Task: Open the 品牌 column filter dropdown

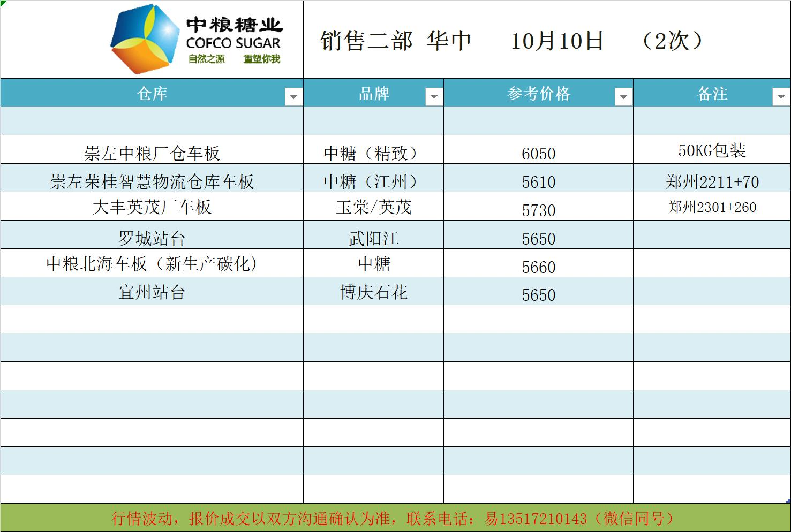Action: click(x=433, y=97)
